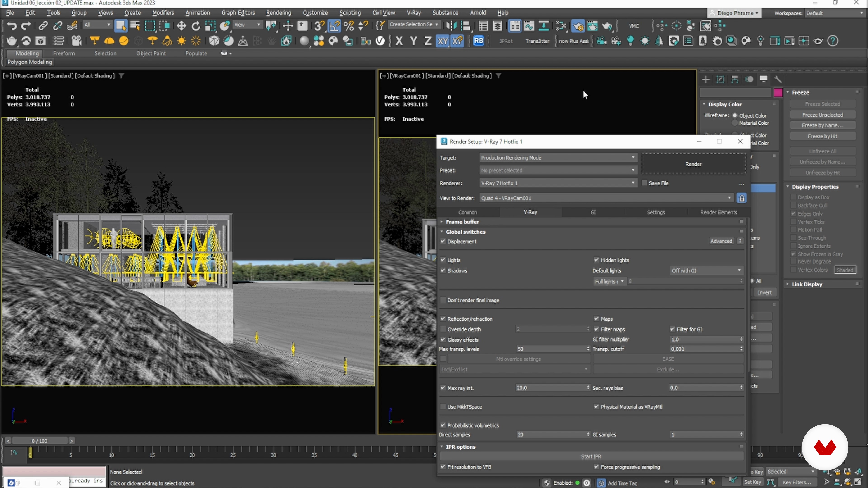The width and height of the screenshot is (868, 488).
Task: Open the Create panel plus icon
Action: pyautogui.click(x=705, y=79)
